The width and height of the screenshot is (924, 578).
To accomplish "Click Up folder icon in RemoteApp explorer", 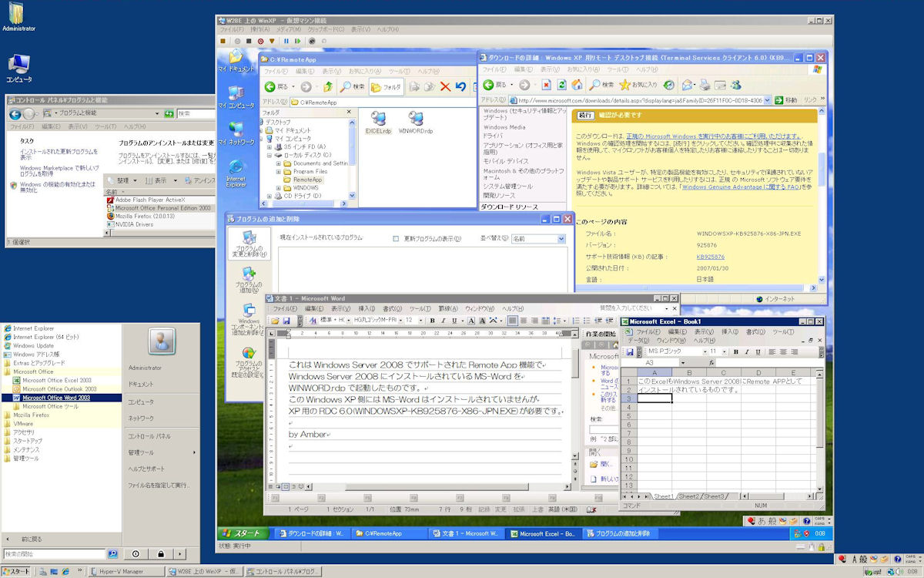I will (329, 87).
